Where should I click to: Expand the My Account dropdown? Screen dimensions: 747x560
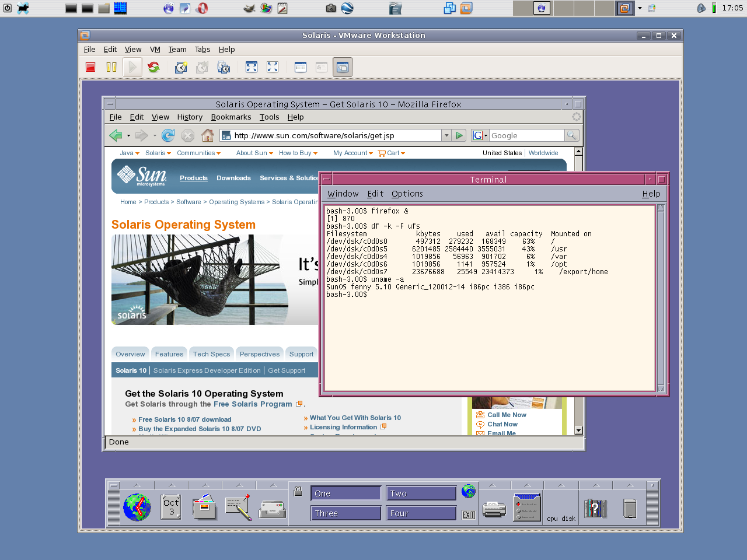point(353,153)
